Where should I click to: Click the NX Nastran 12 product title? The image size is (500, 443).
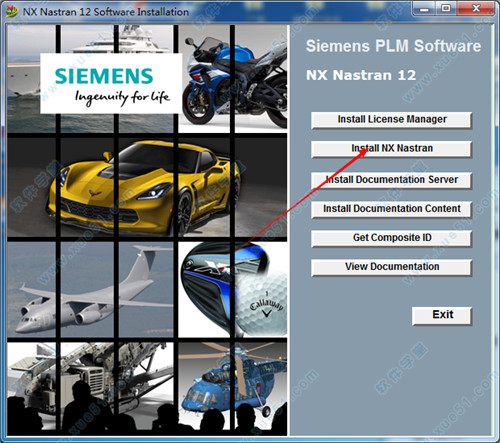pyautogui.click(x=361, y=75)
